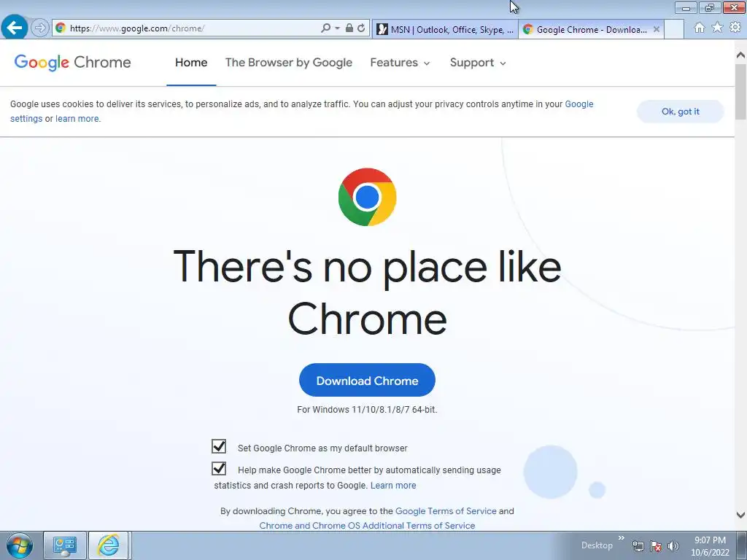Screen dimensions: 747x560
Task: Click the learn more cookie link
Action: (77, 119)
